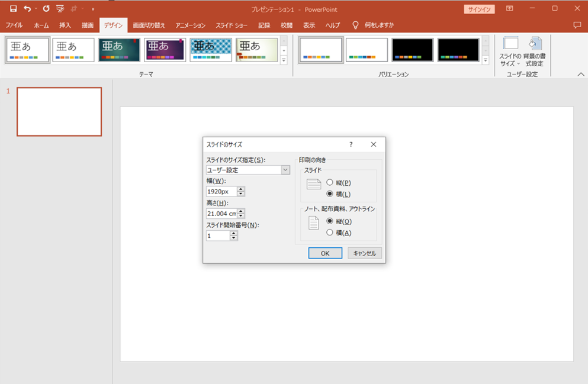Open the スライドのサイズ ribbon button

[x=510, y=52]
